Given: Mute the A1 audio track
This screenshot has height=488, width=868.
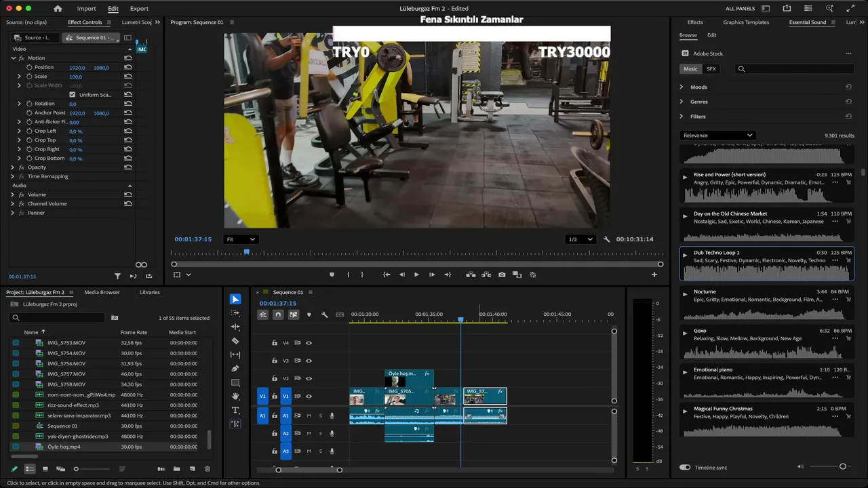Looking at the screenshot, I should pos(309,415).
